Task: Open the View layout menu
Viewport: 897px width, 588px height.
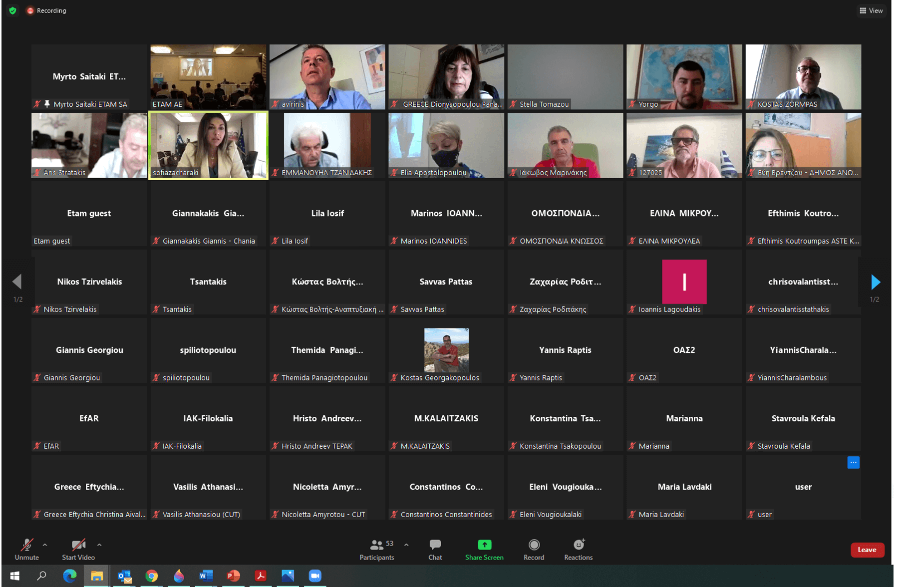Action: coord(871,10)
